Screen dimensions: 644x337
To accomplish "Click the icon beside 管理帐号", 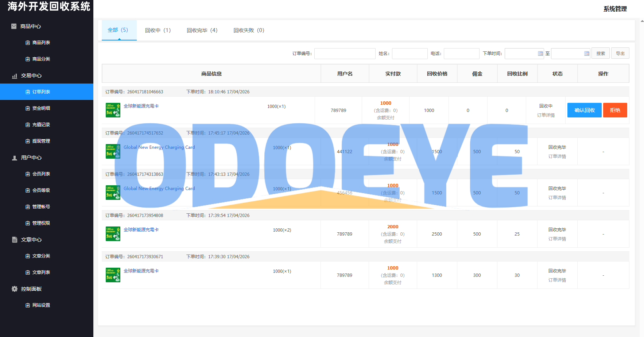I will [x=28, y=207].
